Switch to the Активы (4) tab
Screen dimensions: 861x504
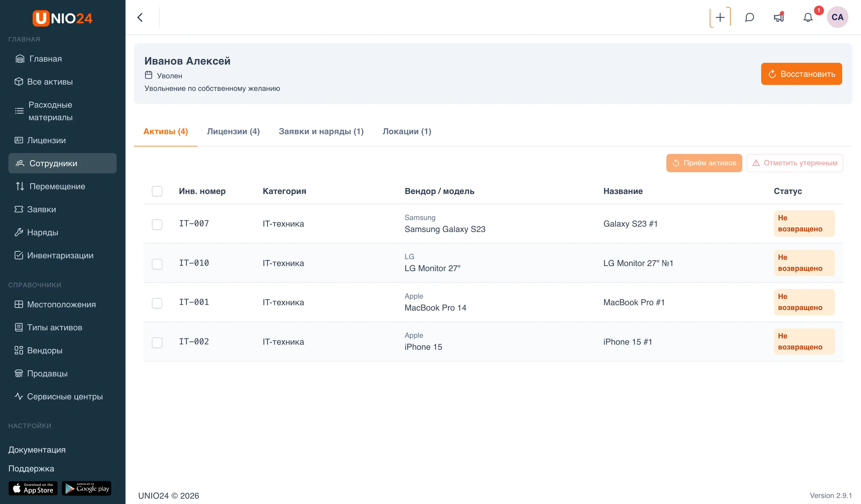coord(166,132)
